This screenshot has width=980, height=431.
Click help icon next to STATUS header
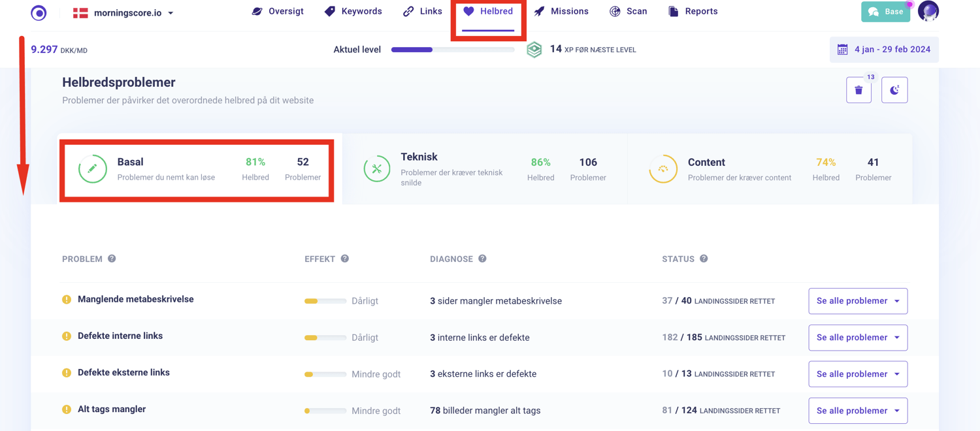(704, 259)
